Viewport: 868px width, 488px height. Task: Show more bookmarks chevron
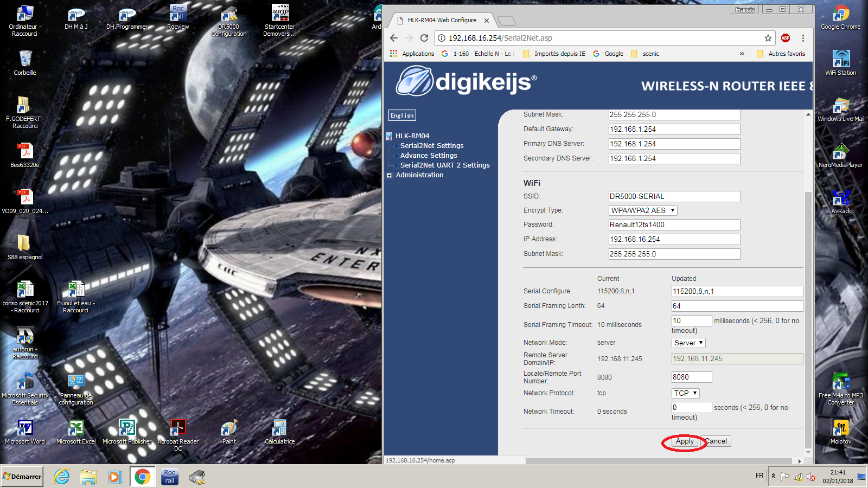click(742, 54)
